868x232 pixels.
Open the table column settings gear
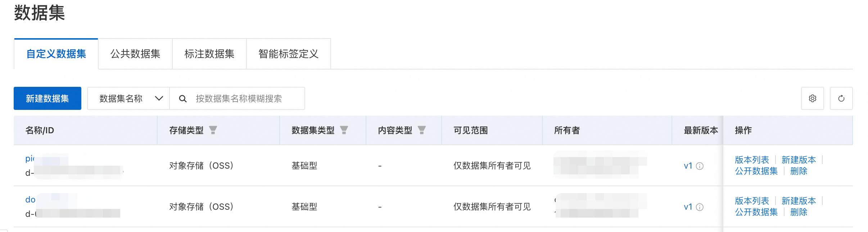click(812, 98)
